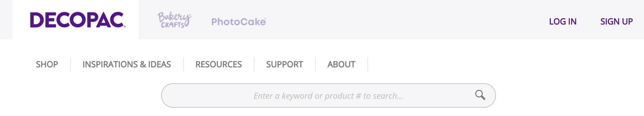
Task: Go to account log in
Action: point(563,21)
